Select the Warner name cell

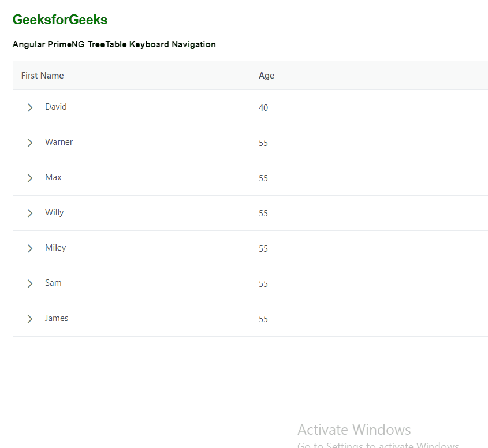(x=59, y=142)
